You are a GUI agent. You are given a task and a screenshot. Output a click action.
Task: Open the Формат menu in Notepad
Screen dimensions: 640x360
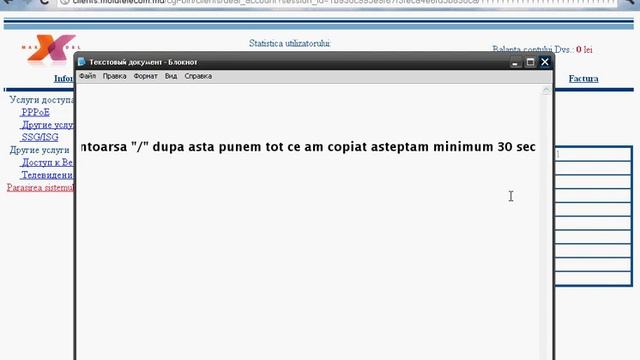[145, 76]
